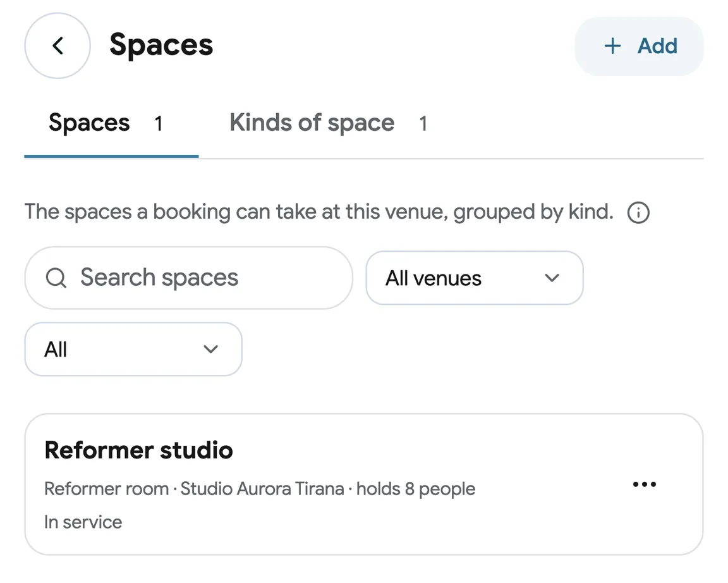Screen dimensions: 728x583
Task: Expand the All status filter dropdown
Action: (133, 349)
